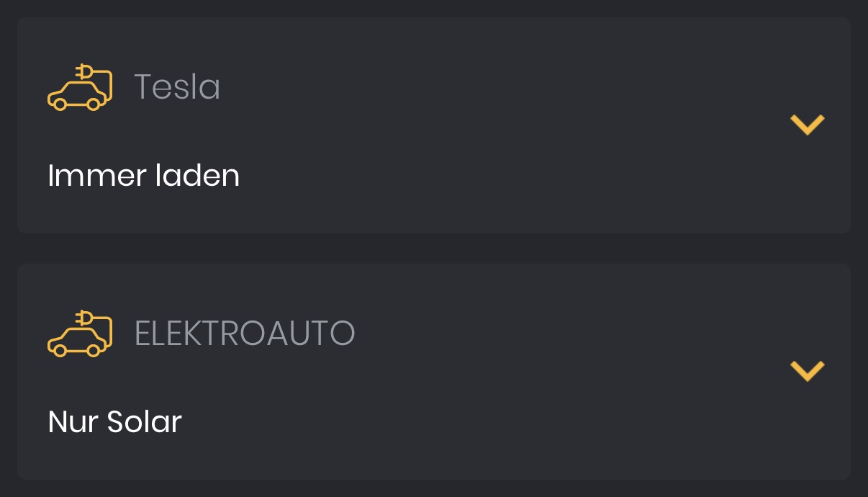Click the Tesla electric car icon
Viewport: 868px width, 497px height.
click(x=80, y=87)
